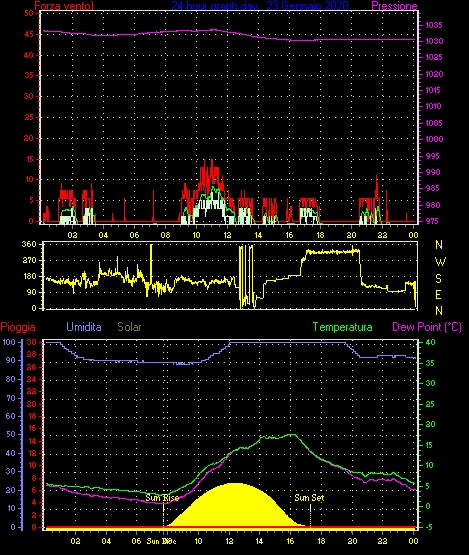The image size is (469, 555).
Task: Click the 'E' compass direction label
Action: point(439,295)
